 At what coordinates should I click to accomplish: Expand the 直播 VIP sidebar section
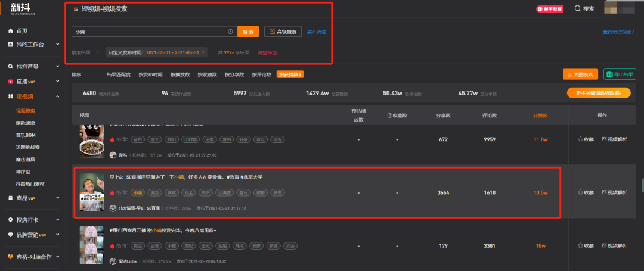click(x=57, y=82)
